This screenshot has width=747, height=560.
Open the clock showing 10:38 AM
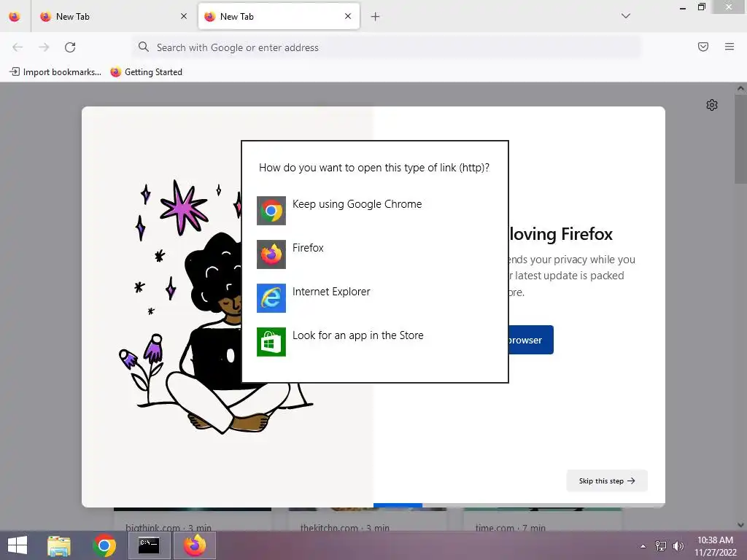click(x=716, y=546)
